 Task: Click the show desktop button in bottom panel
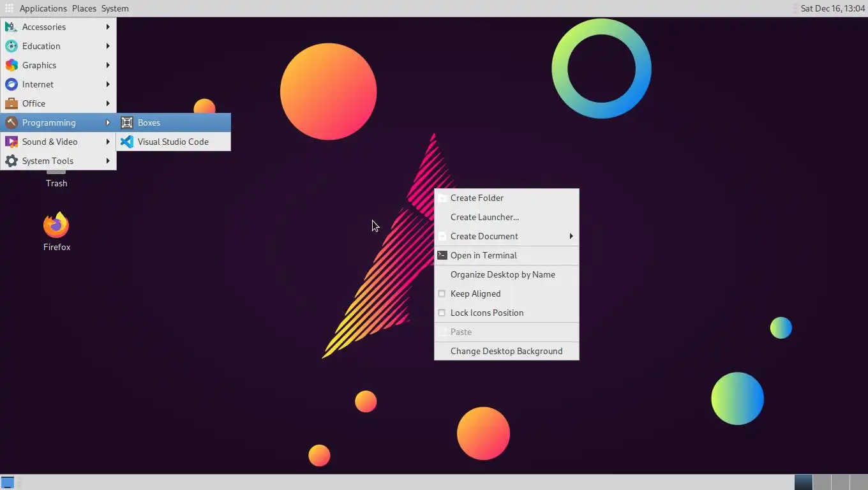coord(8,482)
